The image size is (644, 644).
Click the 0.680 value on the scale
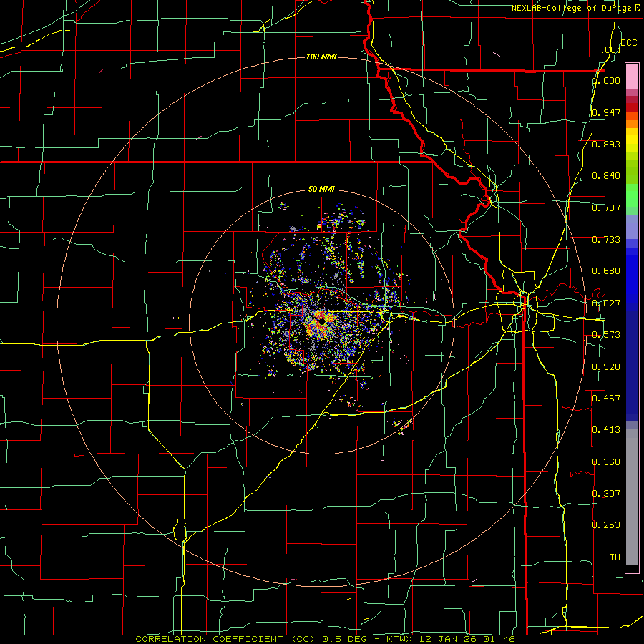point(606,271)
